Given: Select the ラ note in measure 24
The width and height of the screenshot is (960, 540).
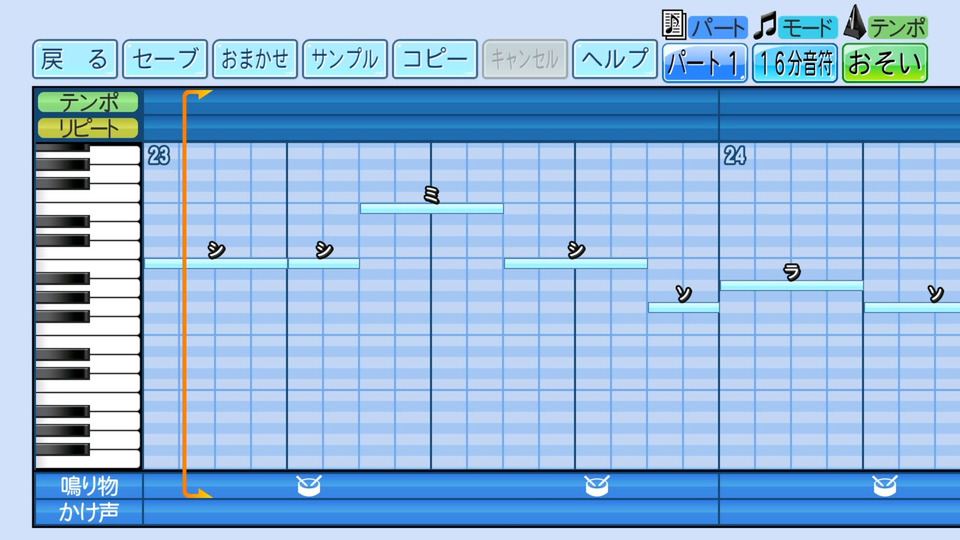Looking at the screenshot, I should tap(792, 285).
